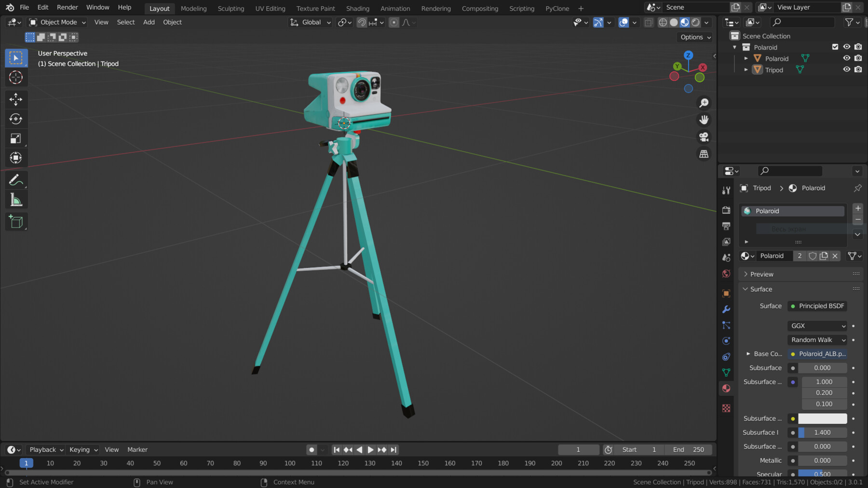Open the Annotate tool
The image size is (868, 488).
click(16, 180)
